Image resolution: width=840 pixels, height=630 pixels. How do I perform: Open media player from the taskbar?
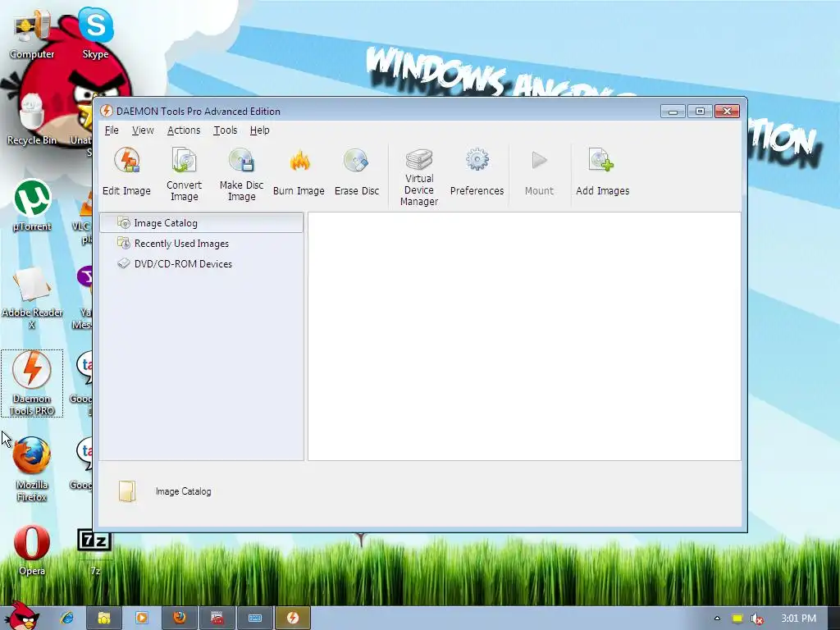coord(141,618)
